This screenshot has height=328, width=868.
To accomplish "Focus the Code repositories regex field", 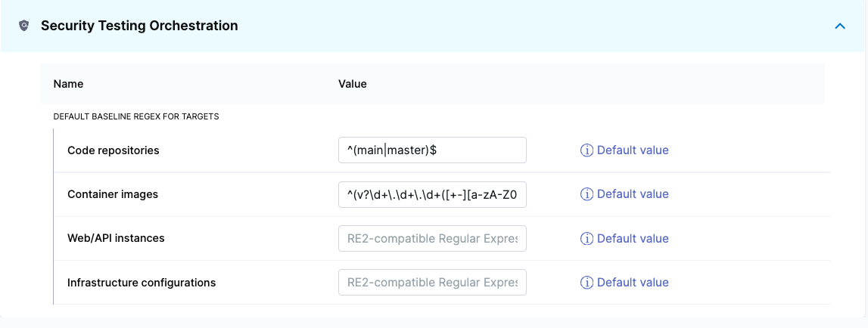I will pyautogui.click(x=431, y=150).
